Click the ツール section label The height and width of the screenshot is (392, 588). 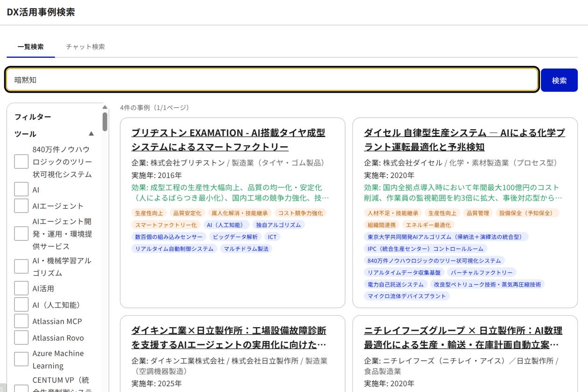25,134
